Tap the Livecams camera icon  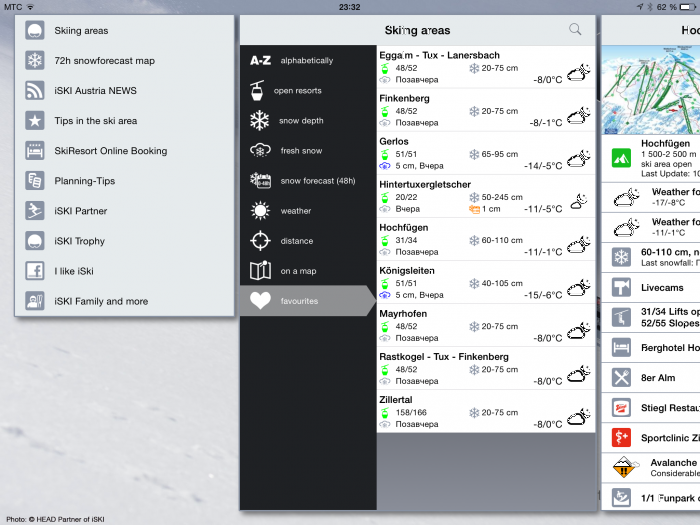tap(621, 288)
